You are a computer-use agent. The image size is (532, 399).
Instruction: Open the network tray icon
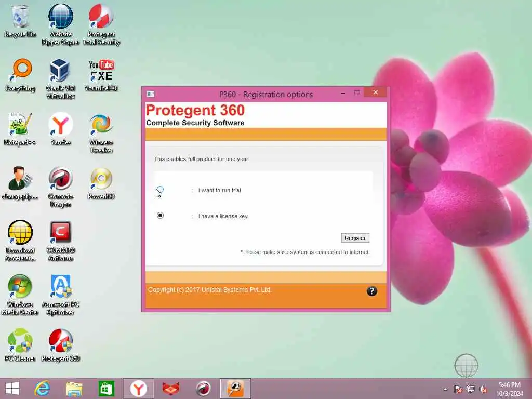coord(471,389)
